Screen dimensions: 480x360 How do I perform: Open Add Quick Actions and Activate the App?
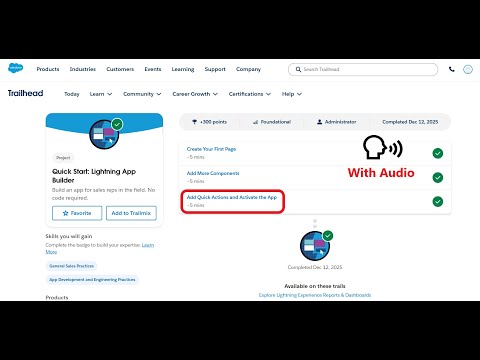[x=232, y=197]
